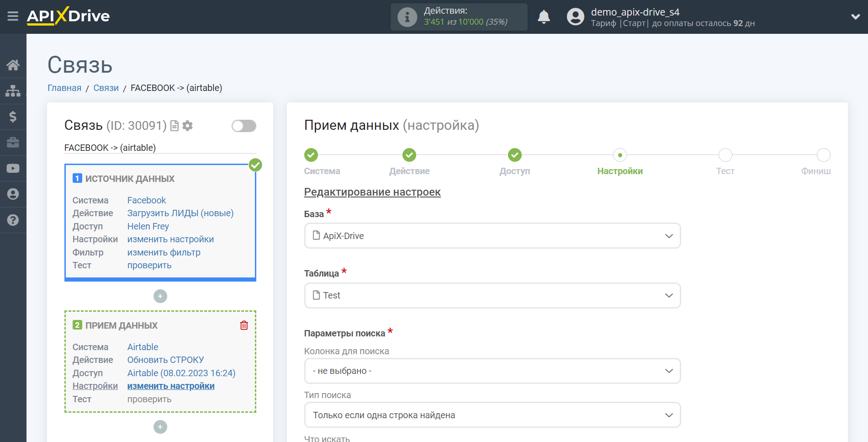
Task: Open the notifications bell
Action: 544,17
